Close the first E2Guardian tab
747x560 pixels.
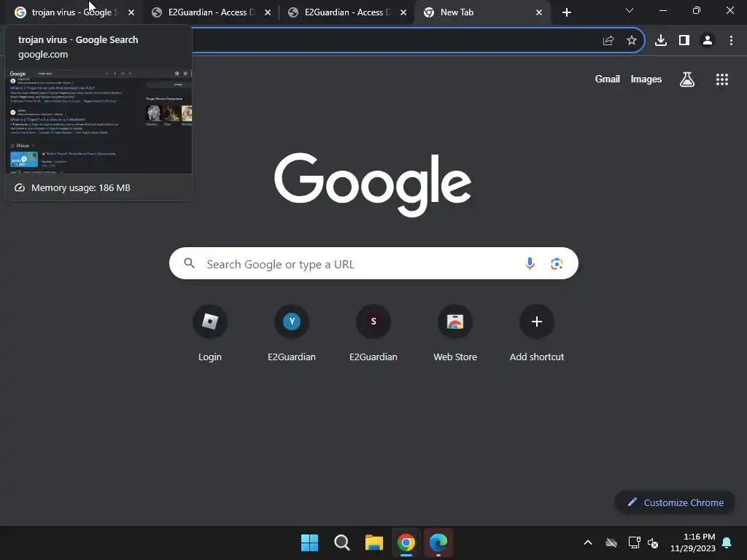pyautogui.click(x=267, y=12)
